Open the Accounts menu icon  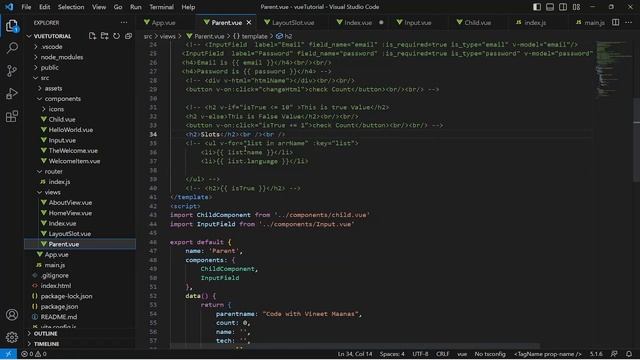(x=12, y=315)
